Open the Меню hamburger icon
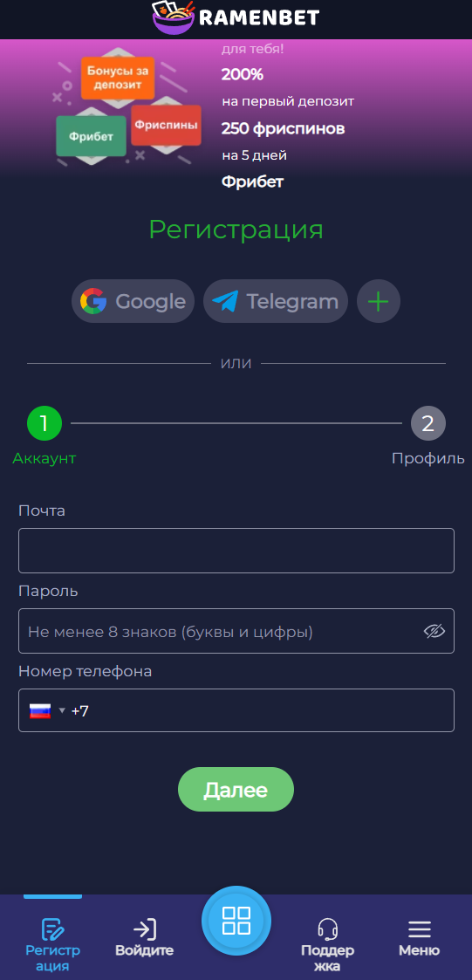Image resolution: width=472 pixels, height=980 pixels. [420, 929]
